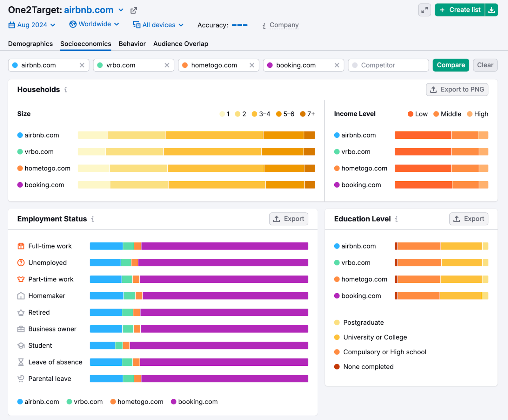The image size is (508, 420).
Task: Click the Clear button
Action: pyautogui.click(x=485, y=65)
